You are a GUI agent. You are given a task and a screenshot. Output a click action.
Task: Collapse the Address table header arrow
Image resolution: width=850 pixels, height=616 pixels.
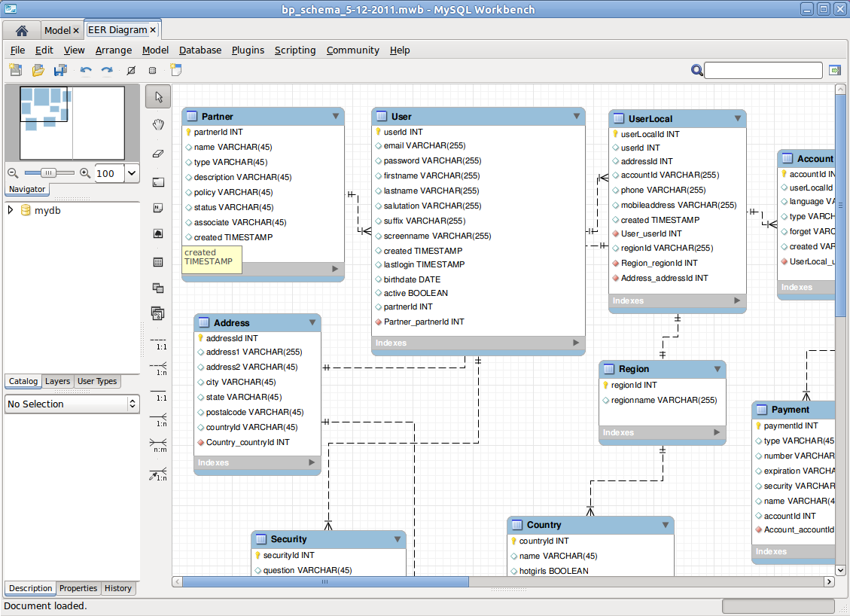coord(312,322)
